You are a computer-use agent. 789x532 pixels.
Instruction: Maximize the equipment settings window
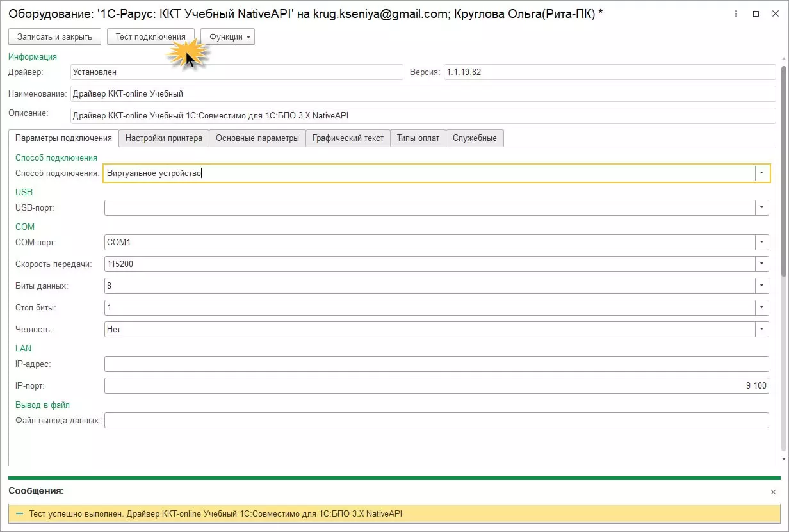756,13
